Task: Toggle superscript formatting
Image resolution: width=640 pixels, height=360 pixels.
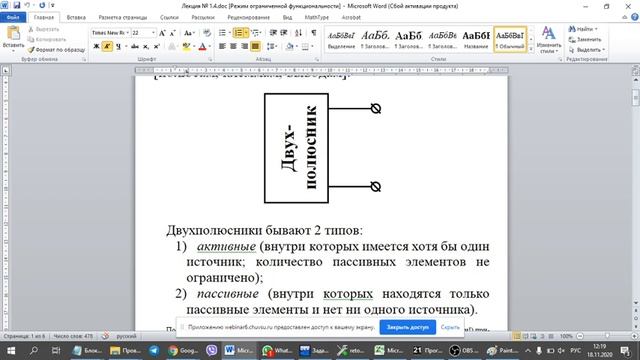Action: tap(156, 47)
